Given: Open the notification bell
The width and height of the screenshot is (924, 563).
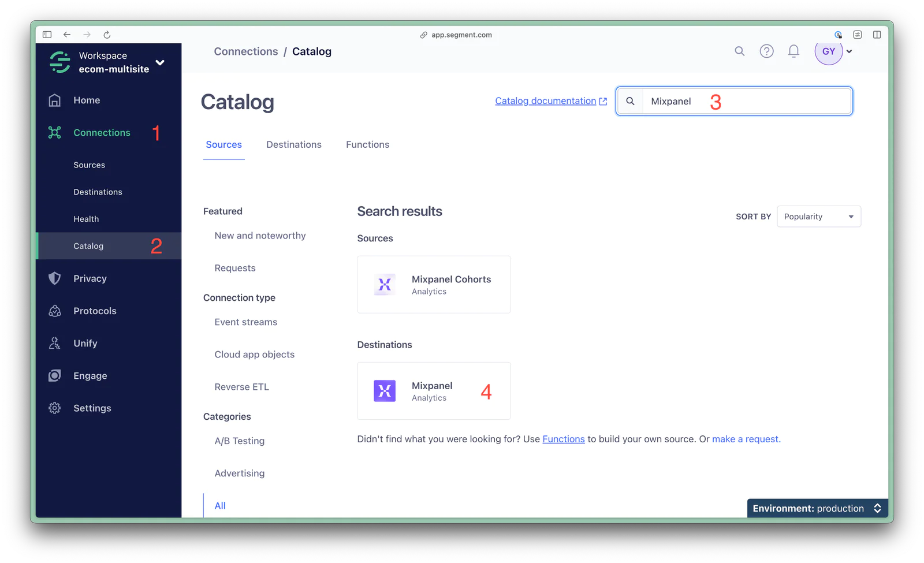Looking at the screenshot, I should click(x=793, y=51).
